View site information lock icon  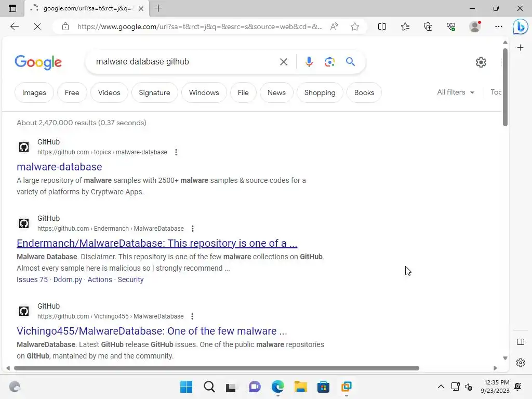65,26
